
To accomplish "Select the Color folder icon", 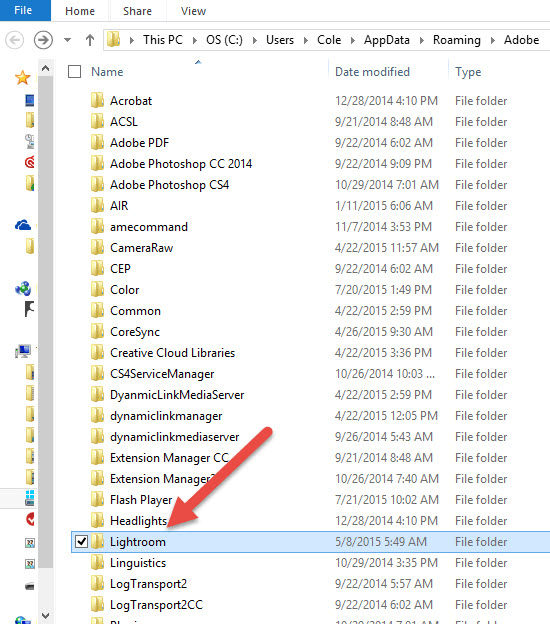I will pos(97,289).
